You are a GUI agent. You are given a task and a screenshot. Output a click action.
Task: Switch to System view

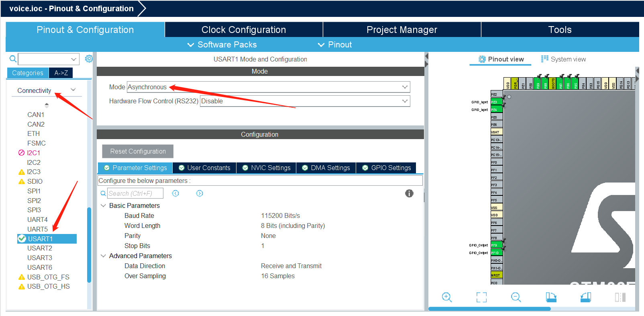tap(563, 59)
